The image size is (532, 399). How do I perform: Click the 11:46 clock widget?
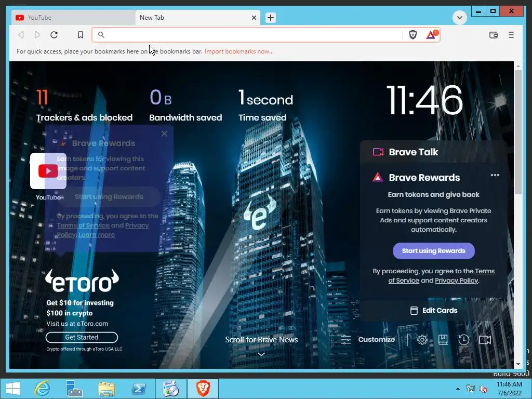coord(424,100)
